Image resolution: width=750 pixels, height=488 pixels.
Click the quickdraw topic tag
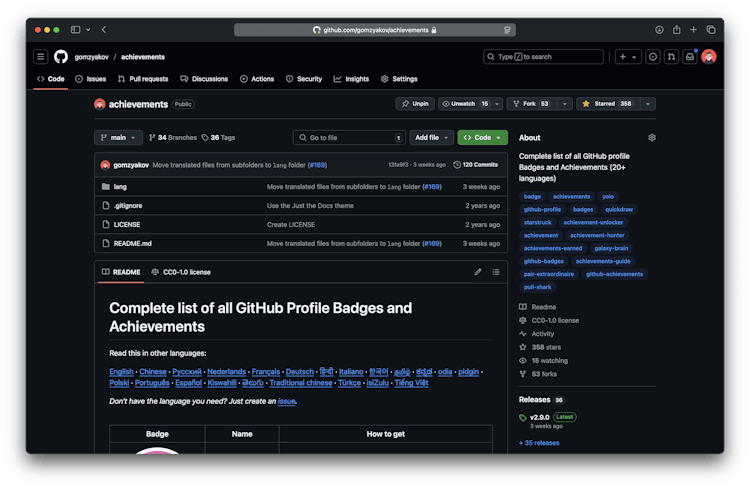coord(618,210)
